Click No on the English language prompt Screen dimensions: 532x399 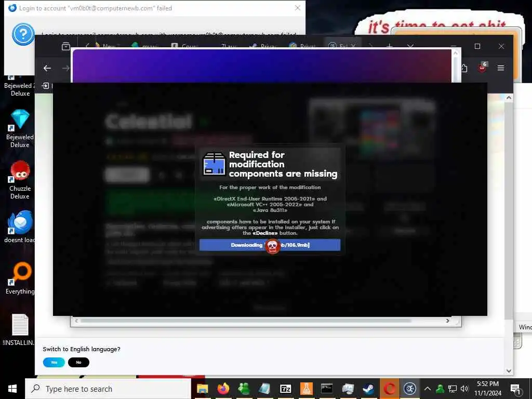pyautogui.click(x=79, y=362)
